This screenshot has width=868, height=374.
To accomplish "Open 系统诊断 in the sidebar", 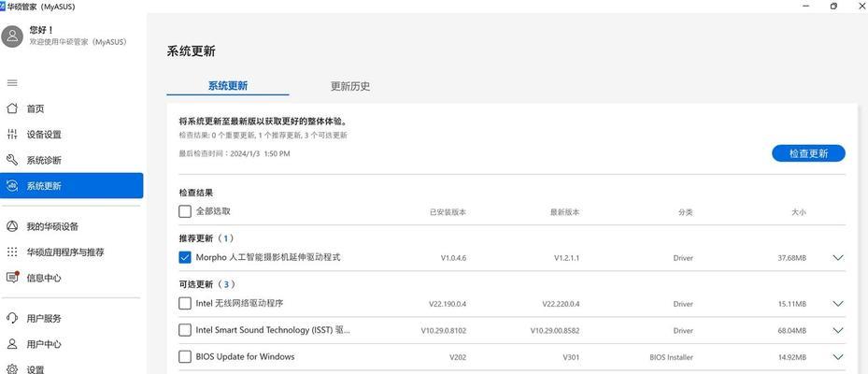I will (x=44, y=161).
